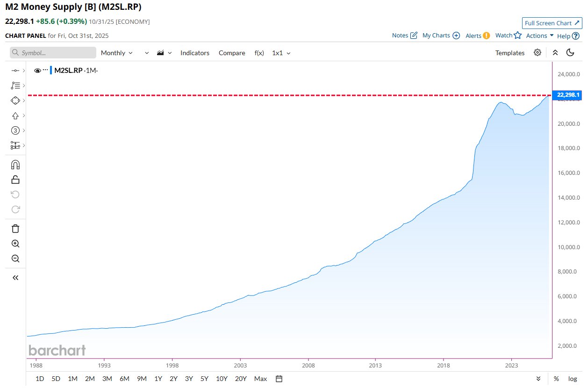
Task: Click the Full Screen Chart button
Action: (x=552, y=23)
